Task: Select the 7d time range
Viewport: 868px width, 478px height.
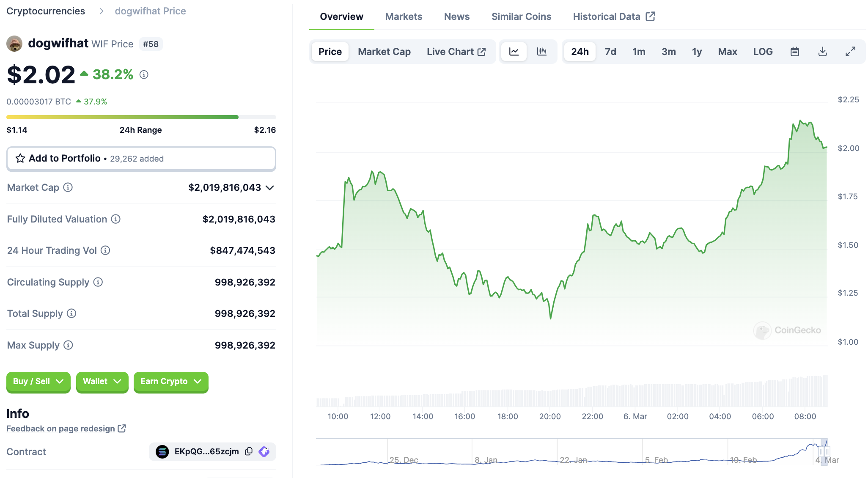Action: point(610,52)
